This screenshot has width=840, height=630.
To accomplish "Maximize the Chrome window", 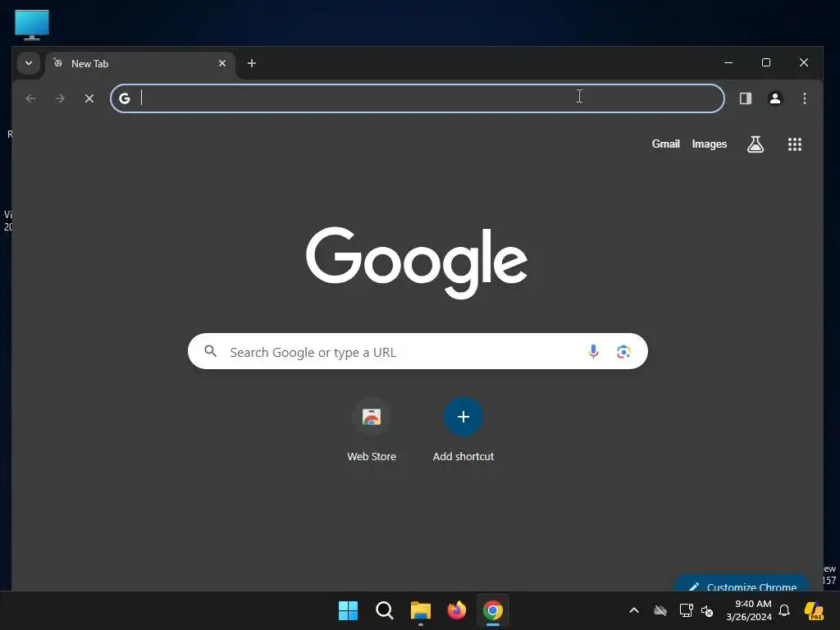I will pos(766,62).
